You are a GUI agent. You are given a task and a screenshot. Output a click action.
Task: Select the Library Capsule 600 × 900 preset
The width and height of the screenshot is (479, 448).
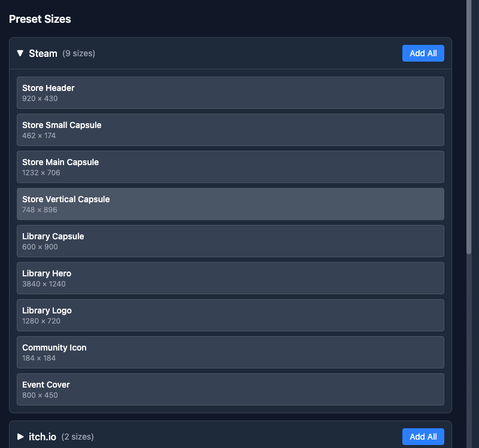tap(230, 241)
